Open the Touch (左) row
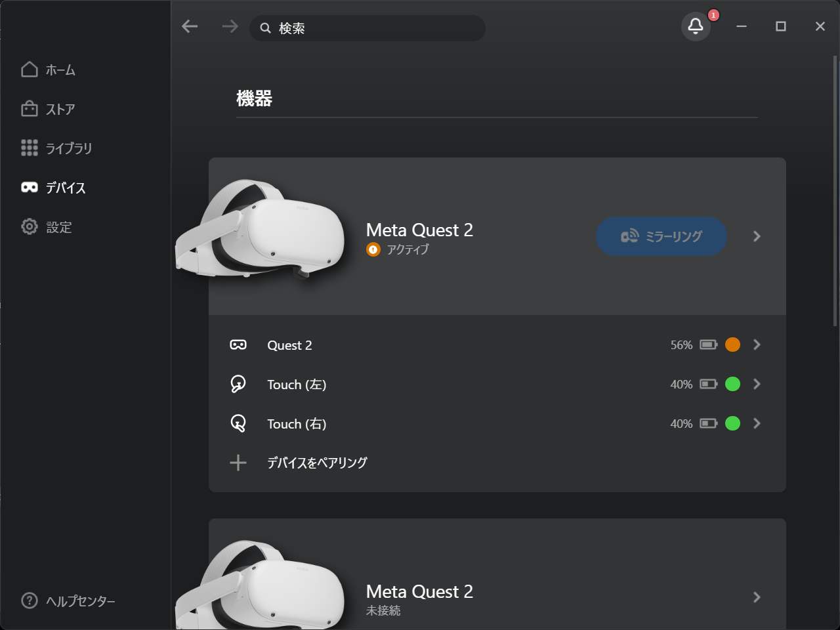The image size is (840, 630). pos(497,384)
